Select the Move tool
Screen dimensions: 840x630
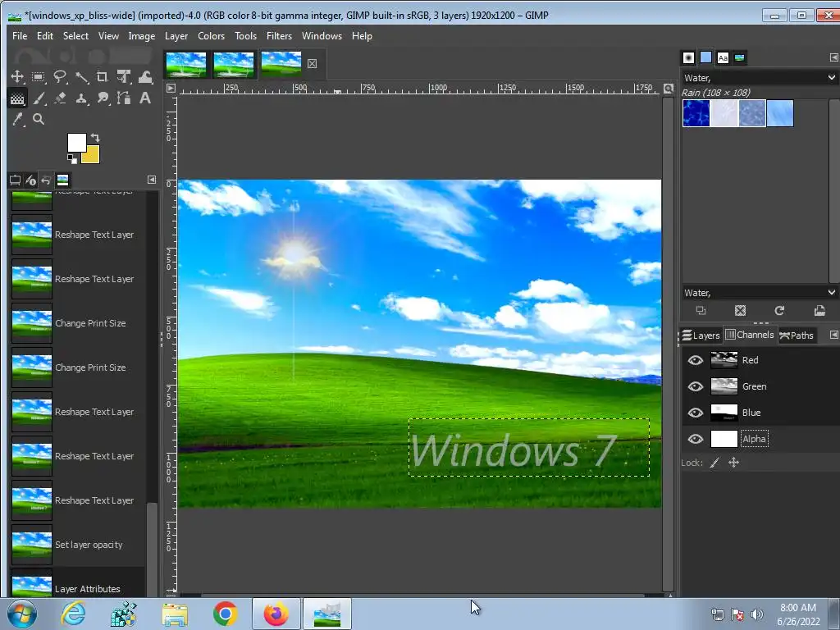click(x=17, y=76)
